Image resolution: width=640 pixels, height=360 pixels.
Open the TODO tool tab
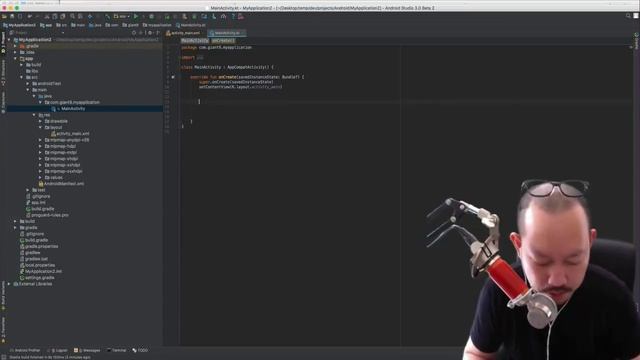pos(140,350)
